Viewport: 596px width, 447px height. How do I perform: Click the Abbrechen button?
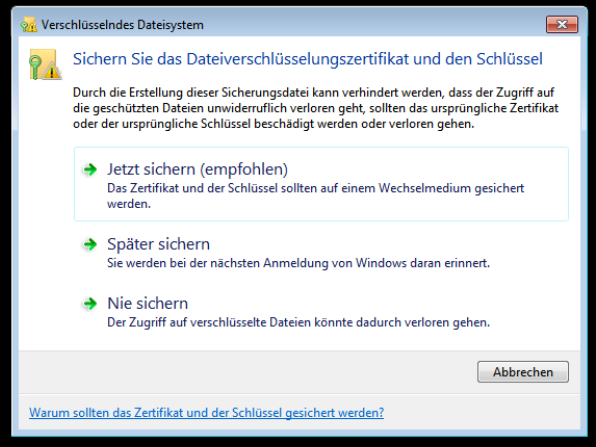coord(523,372)
